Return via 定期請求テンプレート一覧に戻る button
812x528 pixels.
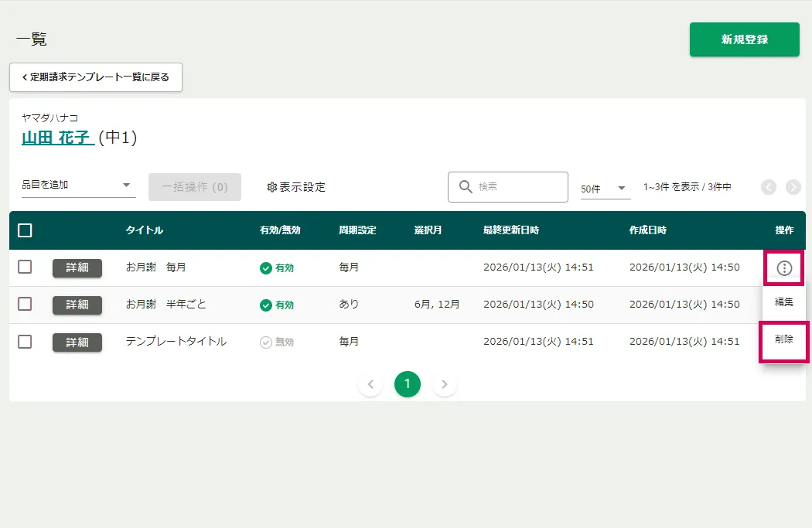(x=96, y=77)
